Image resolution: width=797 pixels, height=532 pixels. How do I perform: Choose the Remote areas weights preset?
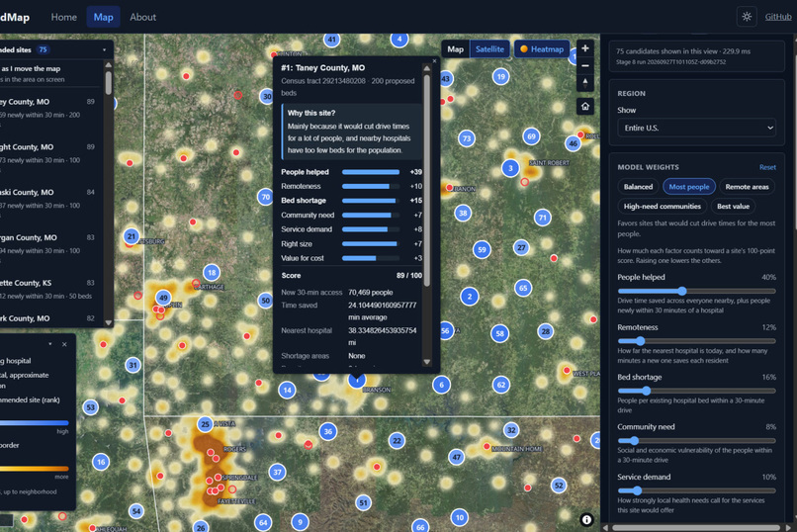(x=747, y=187)
